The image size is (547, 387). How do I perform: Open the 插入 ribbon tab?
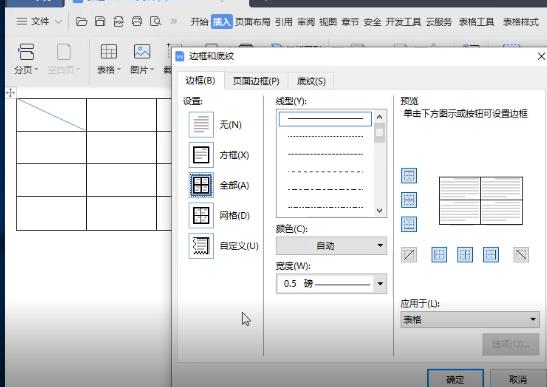(x=222, y=22)
